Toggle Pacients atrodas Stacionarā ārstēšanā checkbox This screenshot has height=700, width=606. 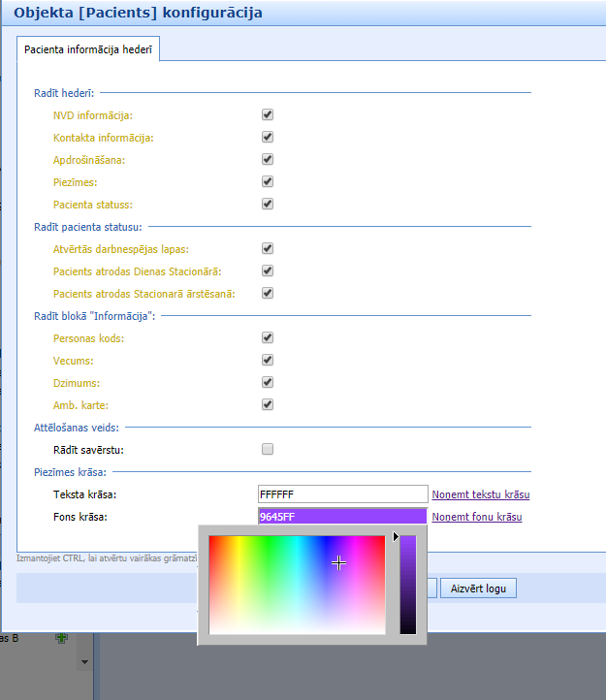click(x=268, y=293)
